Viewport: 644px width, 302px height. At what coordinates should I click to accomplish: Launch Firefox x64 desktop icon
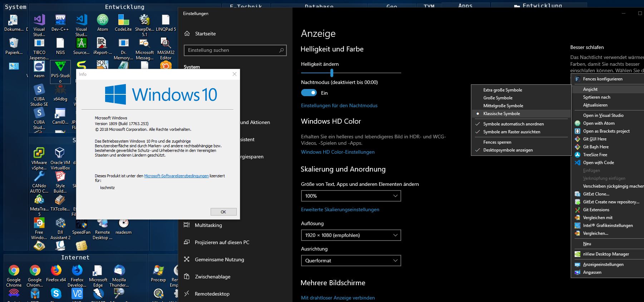click(x=56, y=273)
